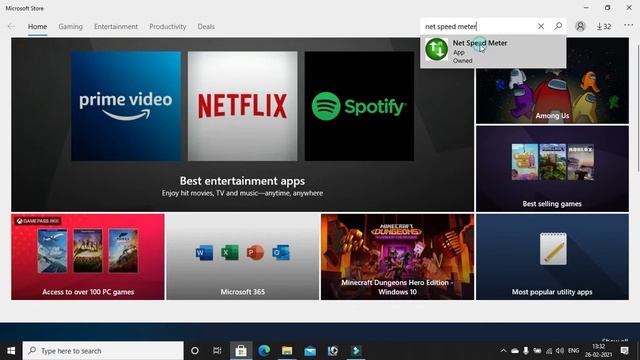
Task: Open the clock showing 26-02-2021
Action: point(598,351)
